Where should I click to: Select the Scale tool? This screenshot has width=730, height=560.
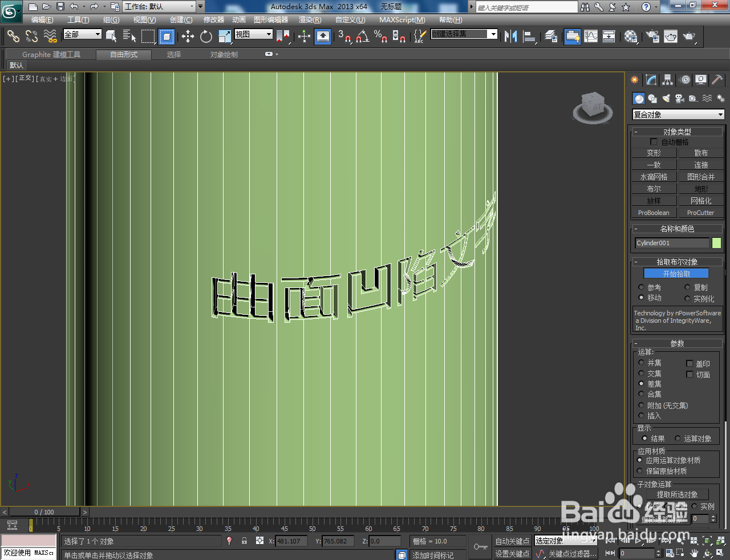coord(225,36)
